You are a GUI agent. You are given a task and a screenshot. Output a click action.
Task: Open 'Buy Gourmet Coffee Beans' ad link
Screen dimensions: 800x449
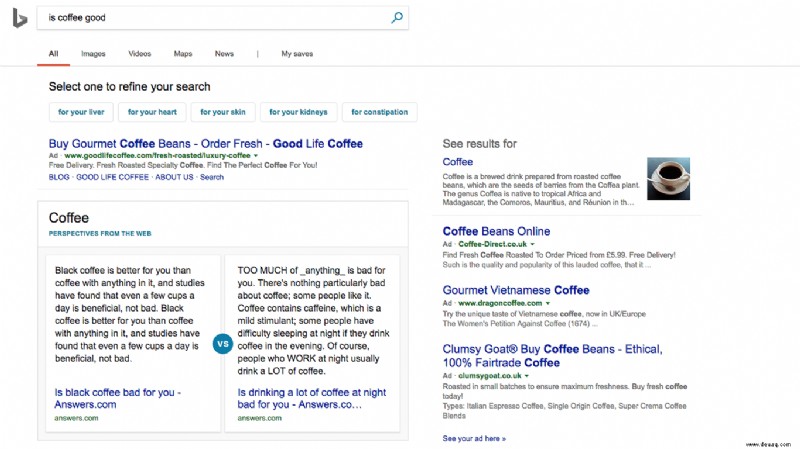[x=206, y=143]
